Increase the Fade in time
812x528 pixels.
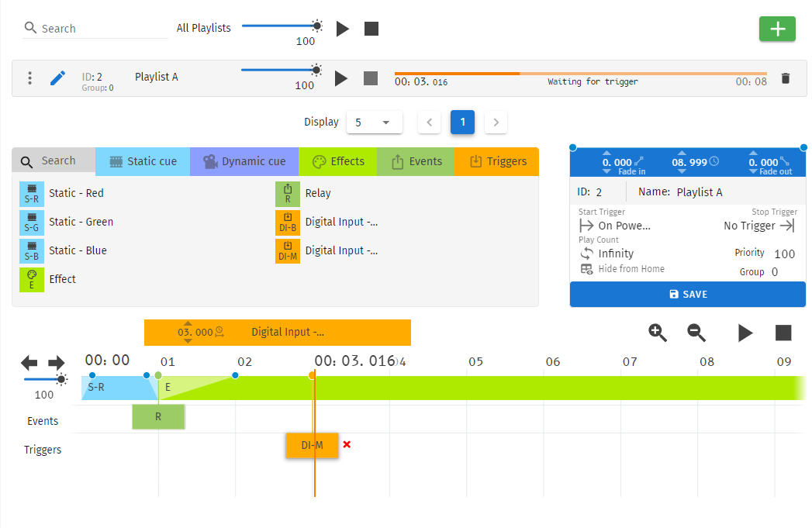(607, 154)
